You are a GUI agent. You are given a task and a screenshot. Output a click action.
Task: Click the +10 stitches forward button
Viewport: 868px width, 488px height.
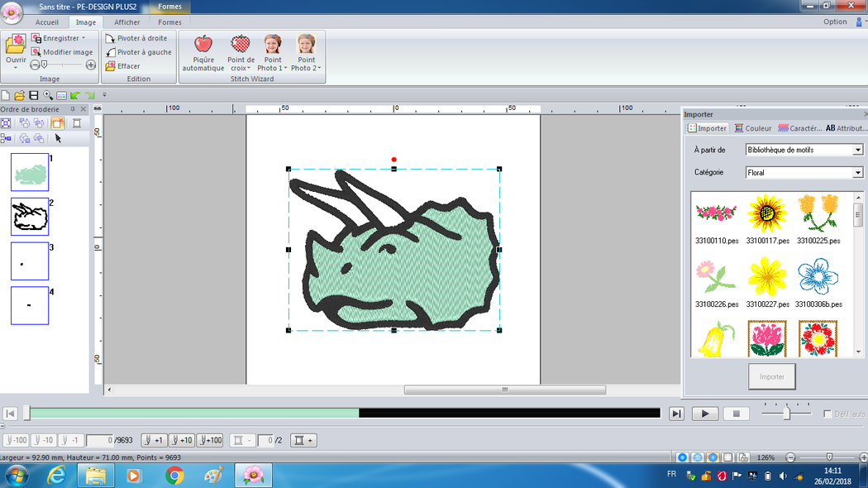(x=180, y=441)
